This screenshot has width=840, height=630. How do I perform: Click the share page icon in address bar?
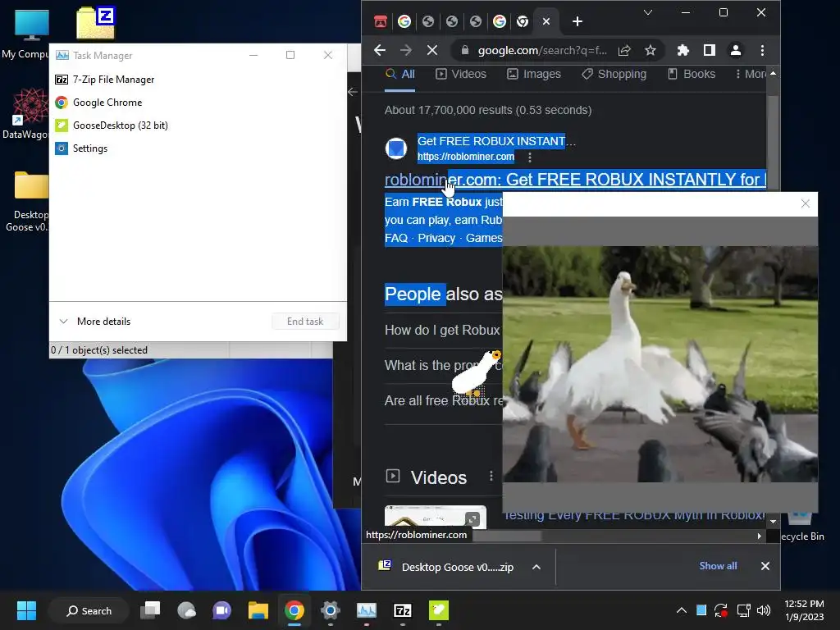[x=624, y=50]
